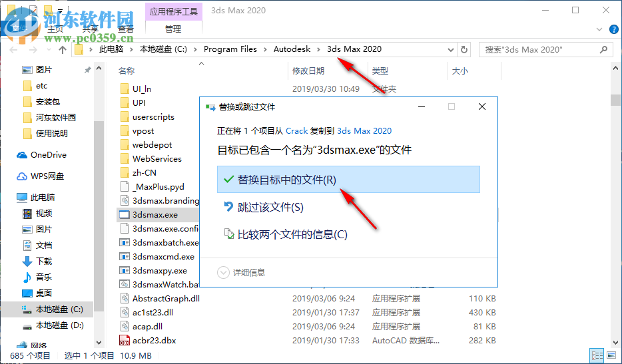Click navigation pane scroll down arrow
Viewport: 622px width, 364px height.
click(x=99, y=343)
